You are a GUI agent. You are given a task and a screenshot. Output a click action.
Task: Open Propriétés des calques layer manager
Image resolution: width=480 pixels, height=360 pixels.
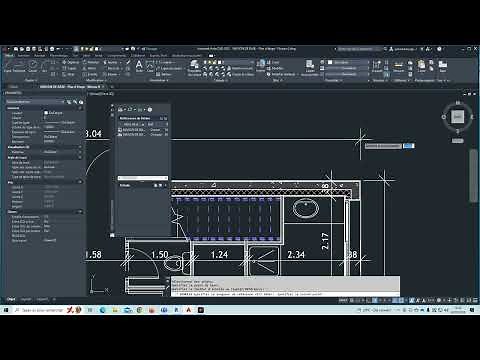(x=194, y=68)
